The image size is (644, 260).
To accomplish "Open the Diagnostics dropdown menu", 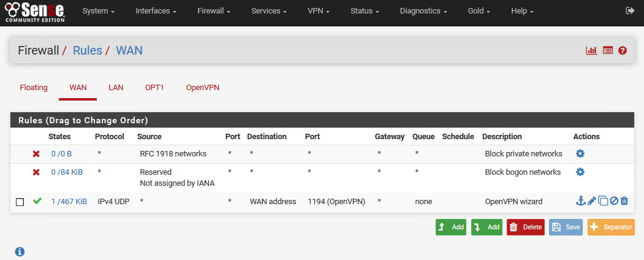I will [x=423, y=11].
